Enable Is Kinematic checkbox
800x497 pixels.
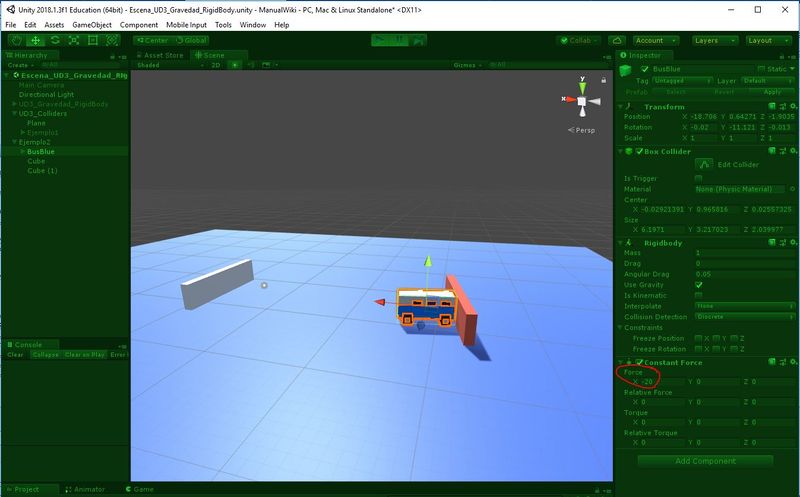[698, 295]
